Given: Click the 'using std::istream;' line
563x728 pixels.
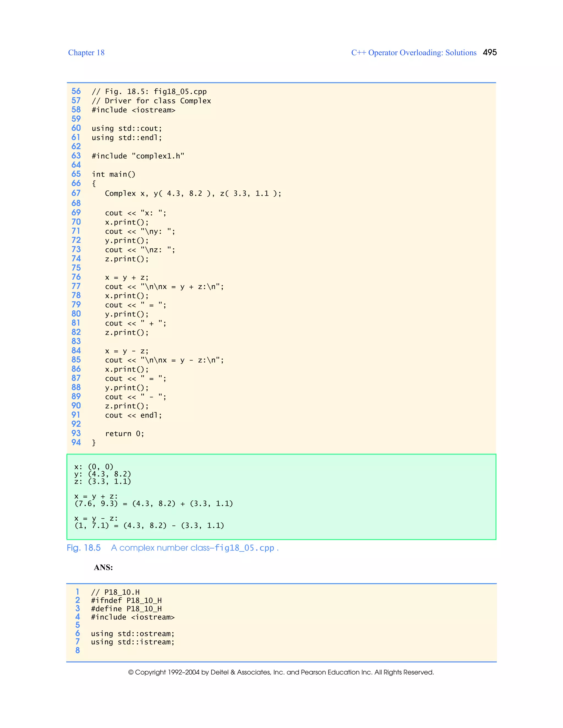Looking at the screenshot, I should (133, 642).
